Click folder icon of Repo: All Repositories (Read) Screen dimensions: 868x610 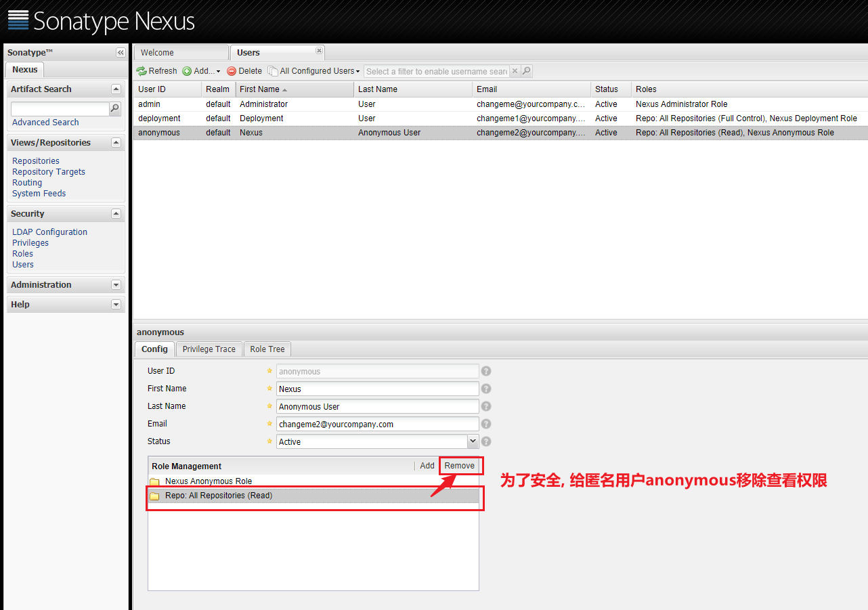coord(154,496)
